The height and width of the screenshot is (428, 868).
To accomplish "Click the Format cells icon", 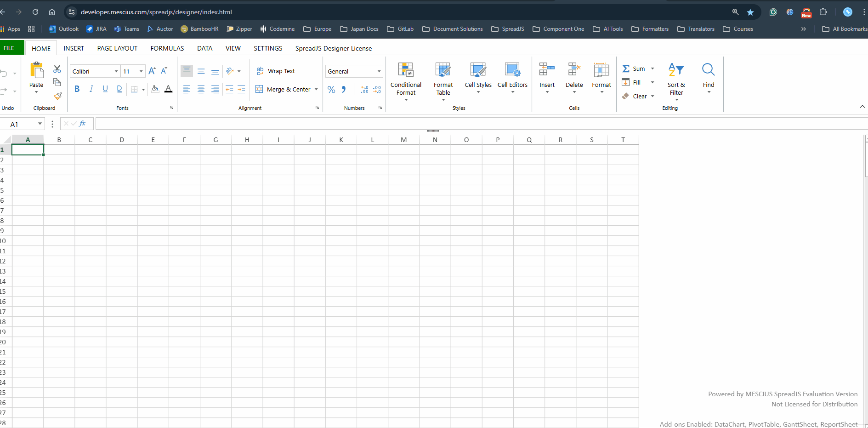I will tap(601, 69).
